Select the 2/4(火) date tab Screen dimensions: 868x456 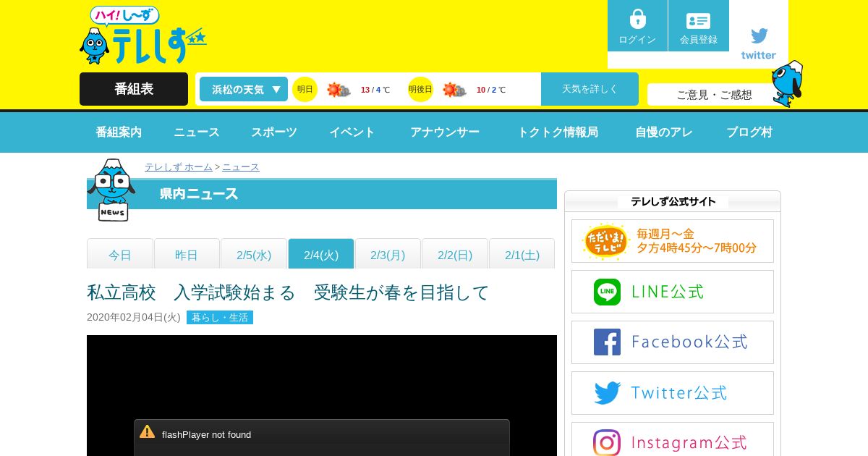pos(321,254)
